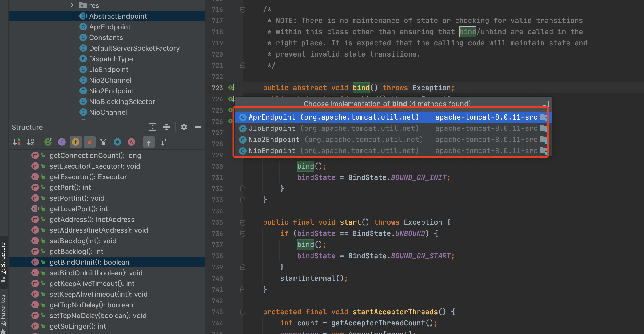This screenshot has height=334, width=644.
Task: Toggle Show non-public lock filter
Action: pos(89,142)
